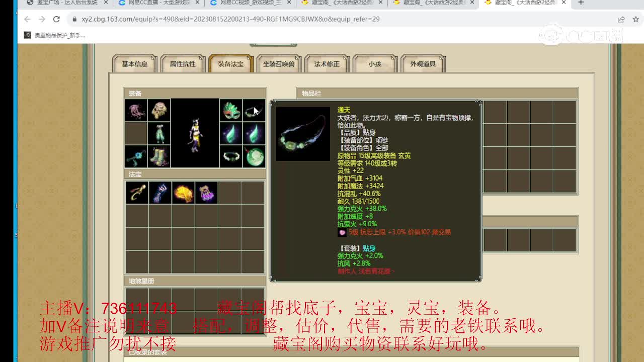Click the 法宝 section header
The height and width of the screenshot is (362, 644).
point(195,174)
